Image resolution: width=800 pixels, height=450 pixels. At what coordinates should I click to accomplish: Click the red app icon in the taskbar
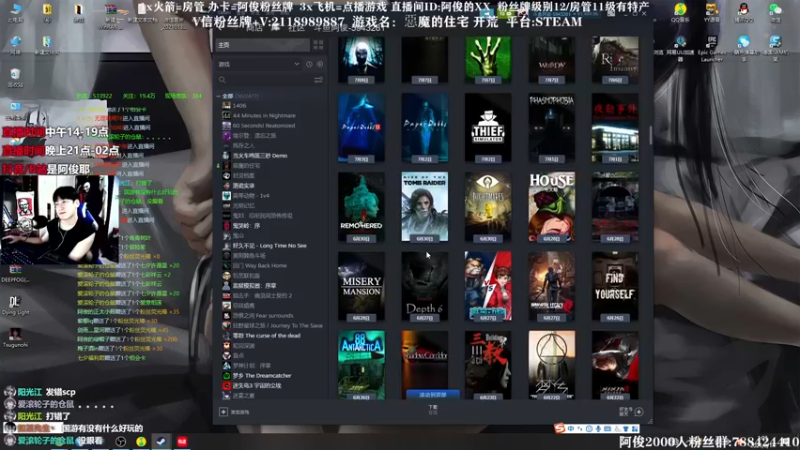(x=182, y=442)
